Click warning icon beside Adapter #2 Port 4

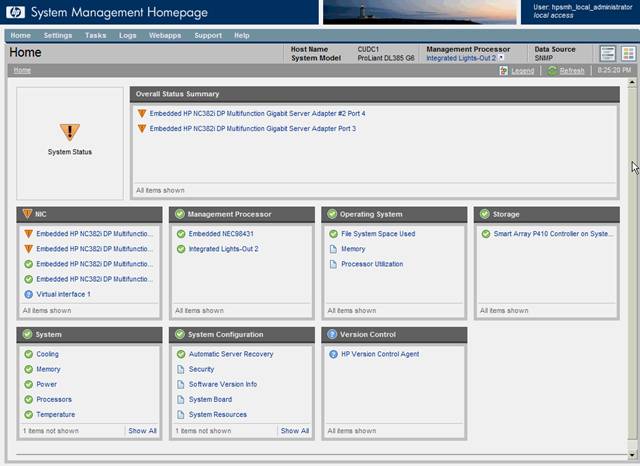click(142, 113)
